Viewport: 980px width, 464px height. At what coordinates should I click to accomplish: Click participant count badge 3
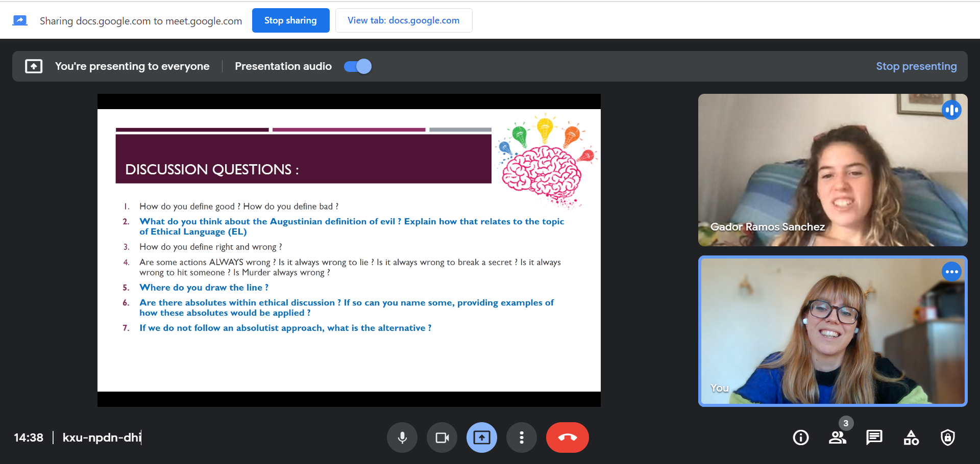pos(846,423)
